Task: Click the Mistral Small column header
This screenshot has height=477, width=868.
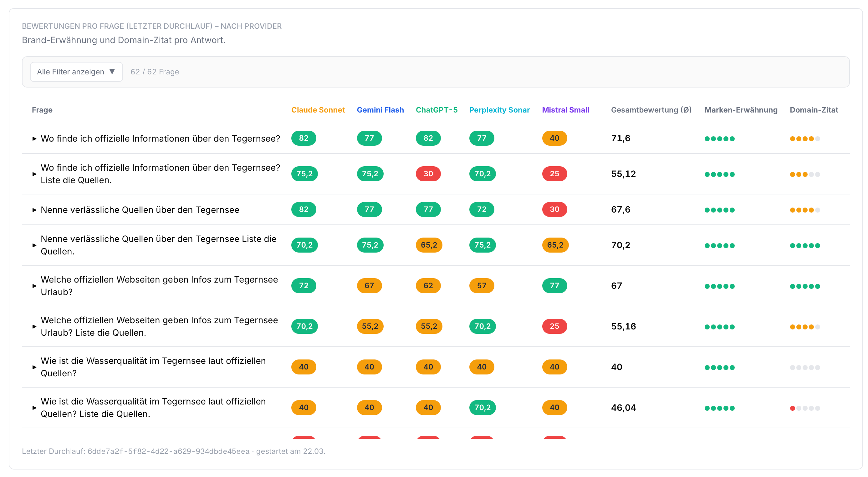Action: click(x=565, y=110)
